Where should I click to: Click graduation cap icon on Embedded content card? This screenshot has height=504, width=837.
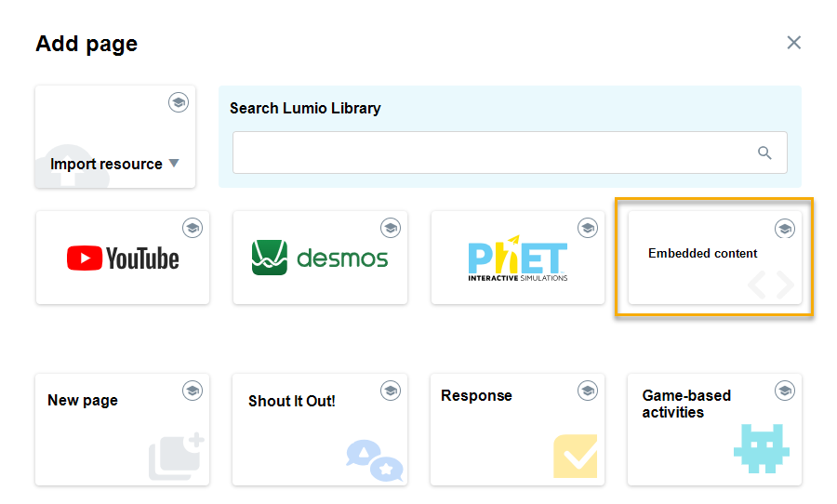click(785, 229)
